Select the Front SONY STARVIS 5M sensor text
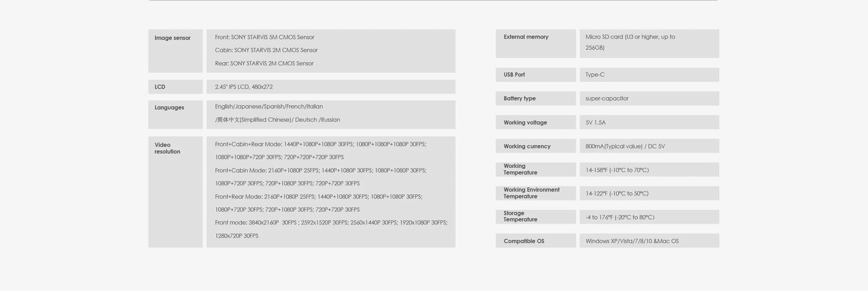Viewport: 868px width, 291px height. click(265, 37)
